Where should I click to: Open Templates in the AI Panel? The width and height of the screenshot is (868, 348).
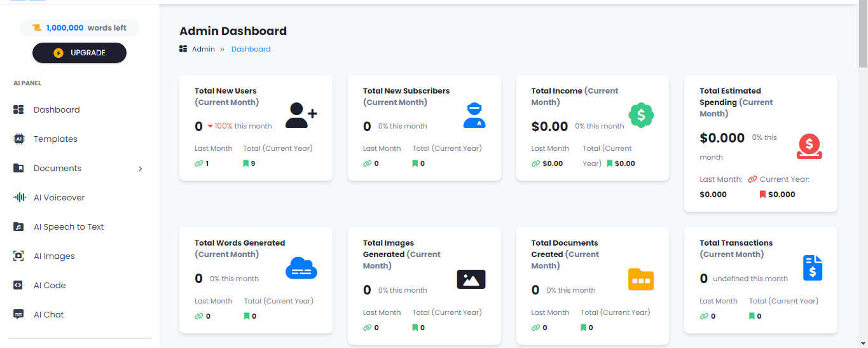click(x=55, y=139)
